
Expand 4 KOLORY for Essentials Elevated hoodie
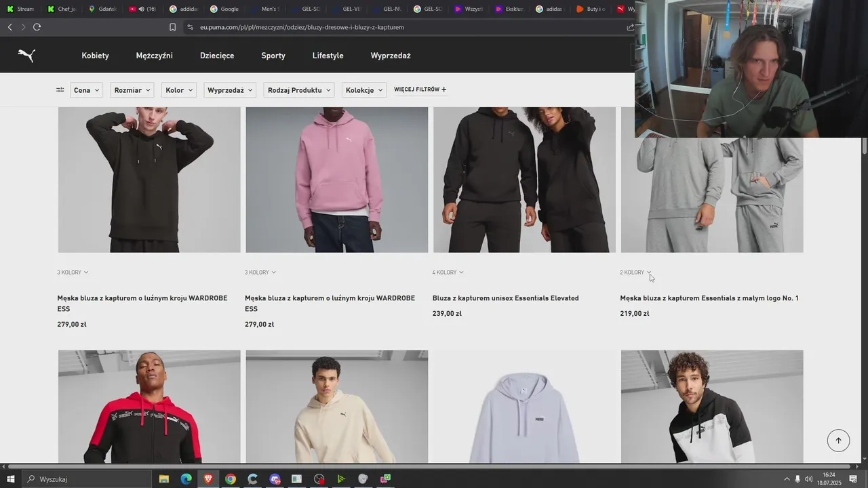[448, 272]
